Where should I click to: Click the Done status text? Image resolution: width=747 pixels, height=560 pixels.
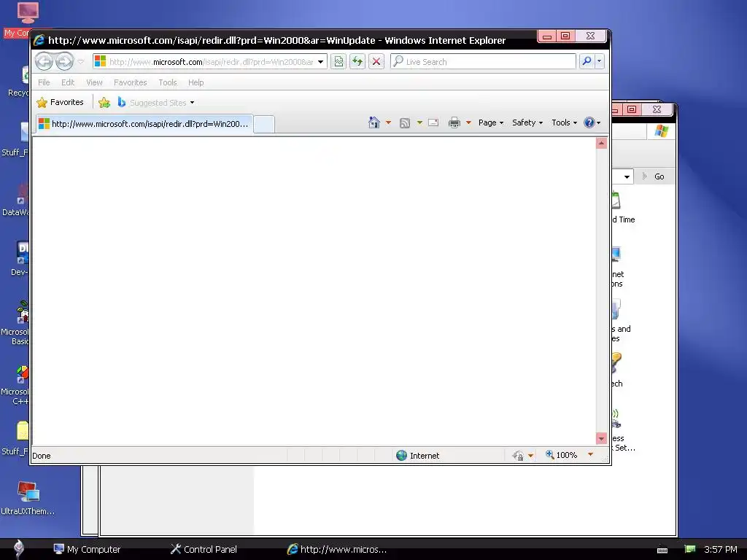coord(42,456)
